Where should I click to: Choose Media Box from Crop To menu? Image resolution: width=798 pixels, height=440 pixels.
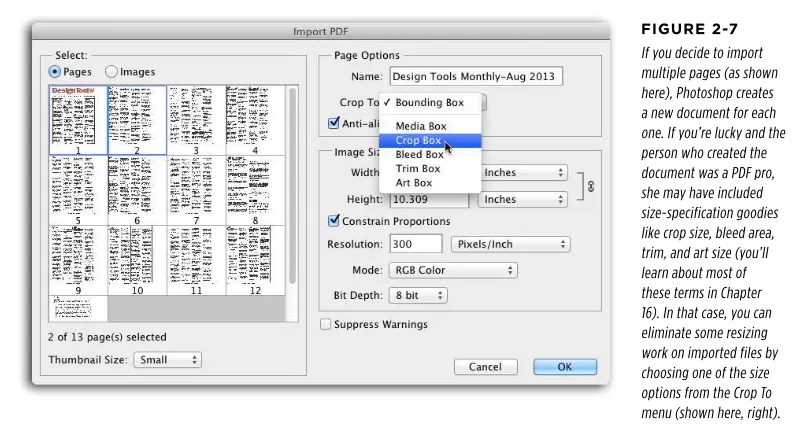coord(430,126)
